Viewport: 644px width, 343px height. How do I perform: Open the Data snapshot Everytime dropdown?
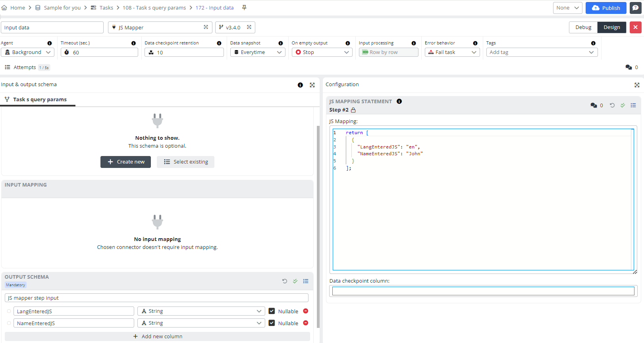point(258,52)
